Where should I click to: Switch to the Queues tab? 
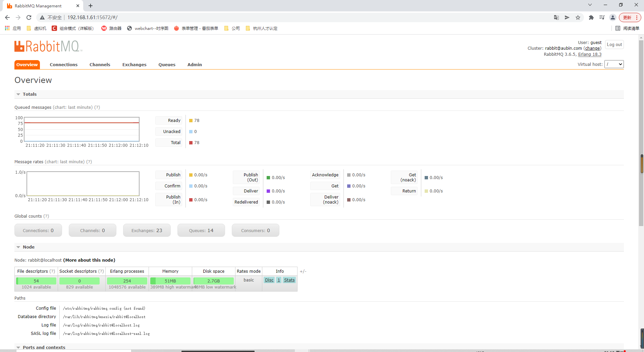click(x=167, y=64)
